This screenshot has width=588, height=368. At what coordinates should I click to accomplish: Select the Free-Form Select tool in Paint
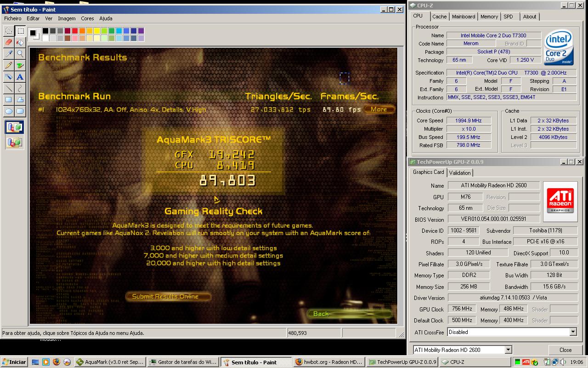9,31
